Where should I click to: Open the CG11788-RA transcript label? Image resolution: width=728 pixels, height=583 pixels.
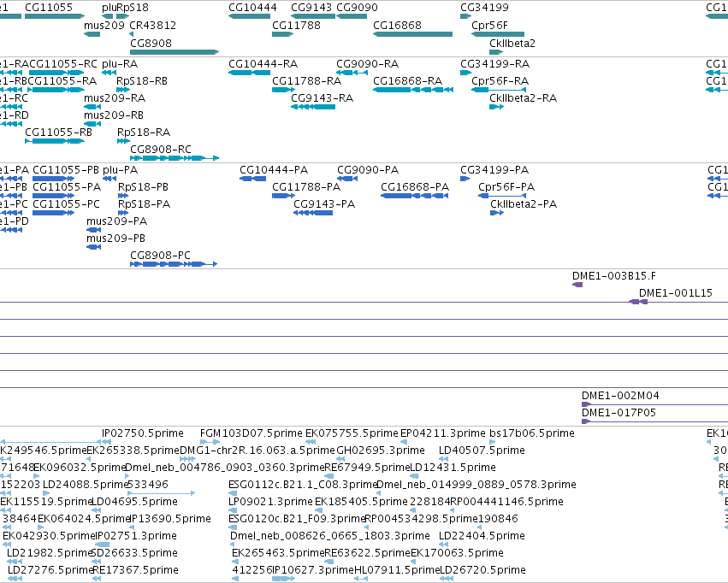(306, 80)
